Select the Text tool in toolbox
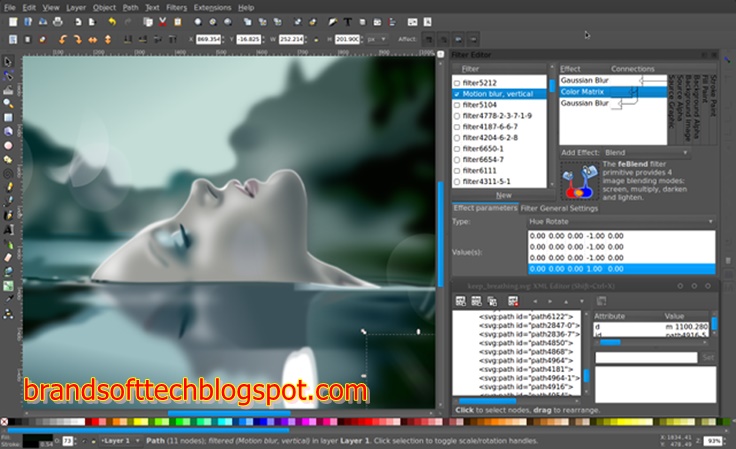 8,230
